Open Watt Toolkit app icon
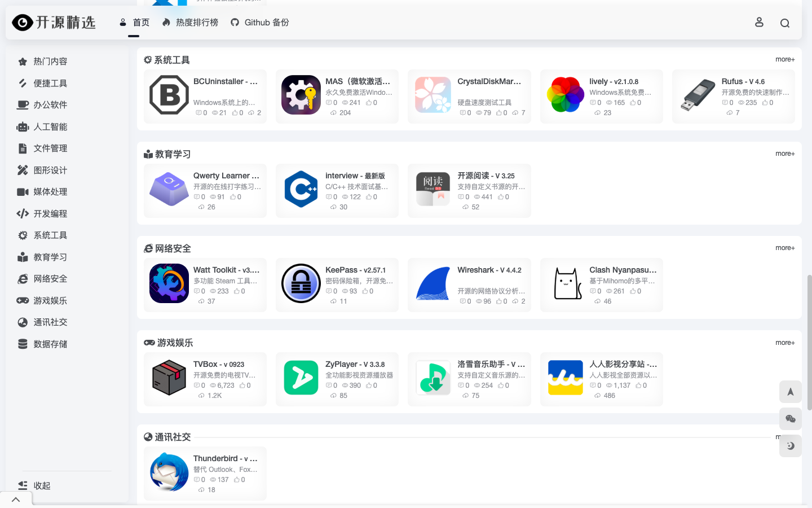This screenshot has width=812, height=508. coord(169,283)
